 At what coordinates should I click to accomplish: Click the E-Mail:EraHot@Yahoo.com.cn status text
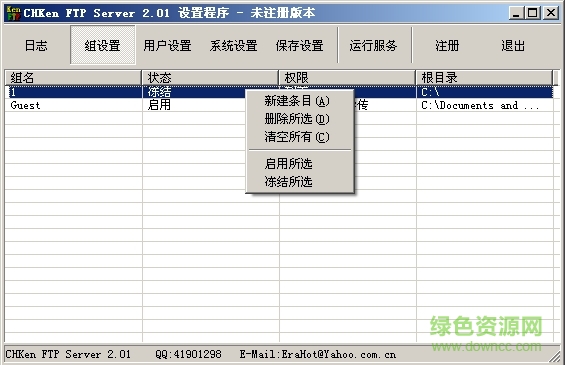click(x=318, y=354)
